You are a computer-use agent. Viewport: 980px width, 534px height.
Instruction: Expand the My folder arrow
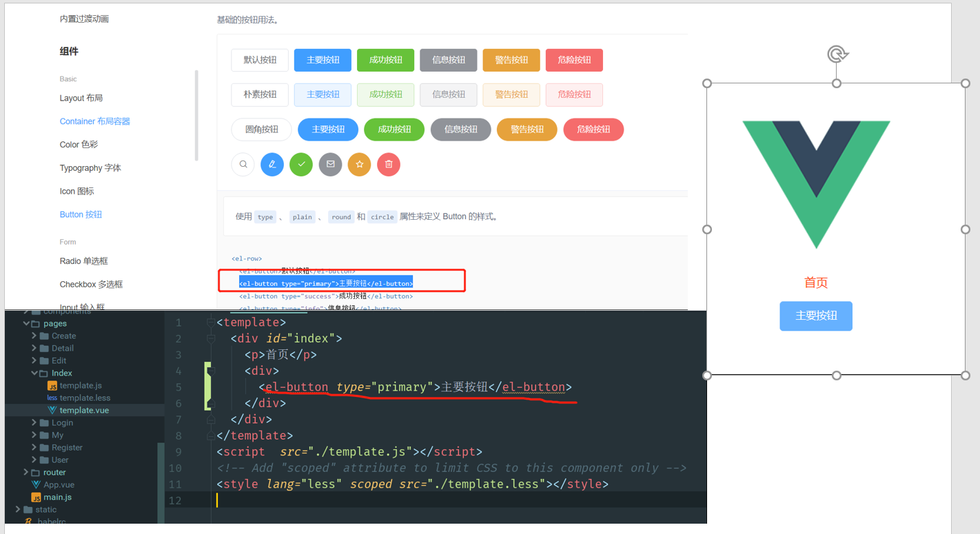pyautogui.click(x=34, y=435)
